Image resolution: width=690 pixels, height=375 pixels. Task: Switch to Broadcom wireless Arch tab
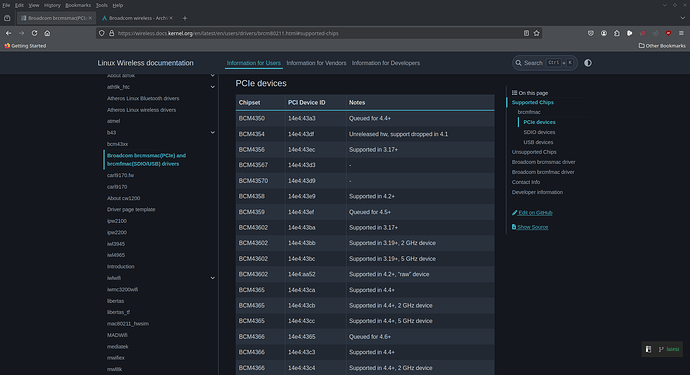(x=137, y=18)
